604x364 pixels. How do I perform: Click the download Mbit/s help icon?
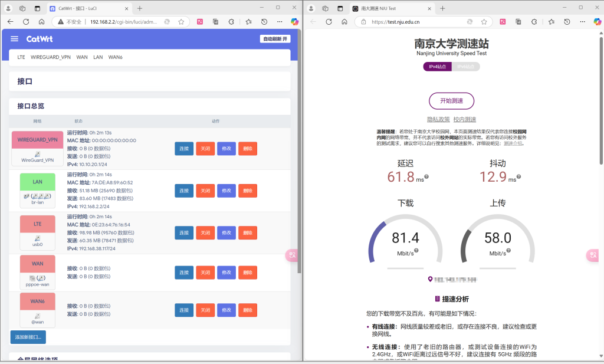(x=416, y=250)
